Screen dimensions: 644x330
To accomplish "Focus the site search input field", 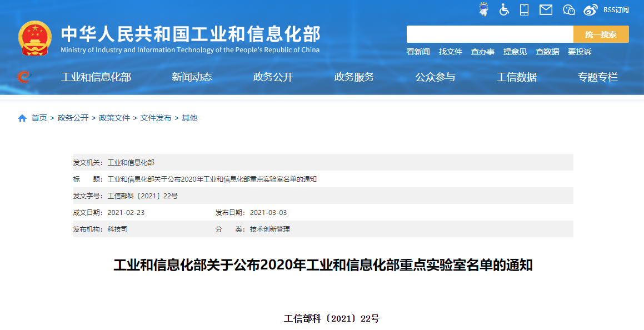I will [490, 34].
